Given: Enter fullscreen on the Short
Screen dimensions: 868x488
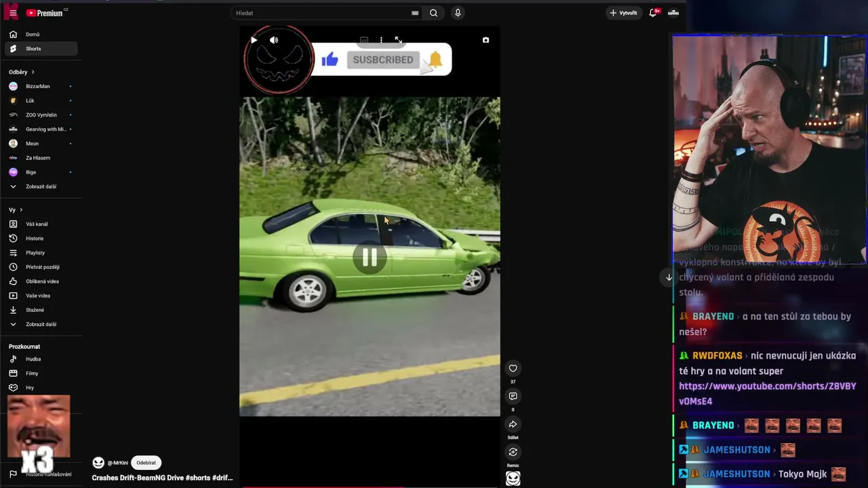Looking at the screenshot, I should (x=398, y=40).
